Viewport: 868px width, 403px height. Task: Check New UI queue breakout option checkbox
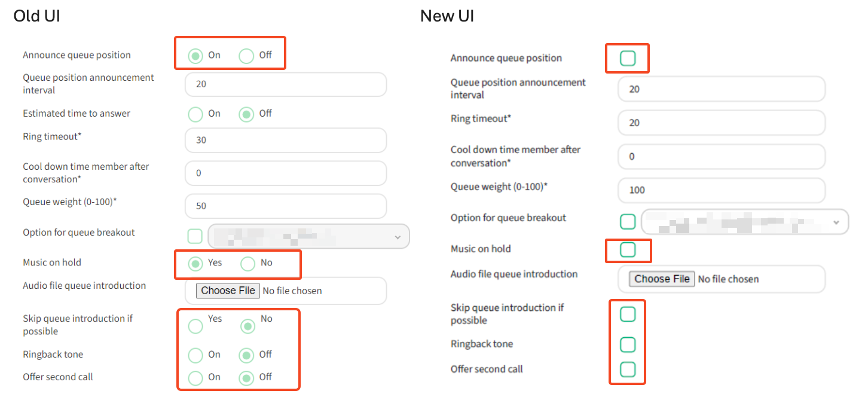point(627,222)
